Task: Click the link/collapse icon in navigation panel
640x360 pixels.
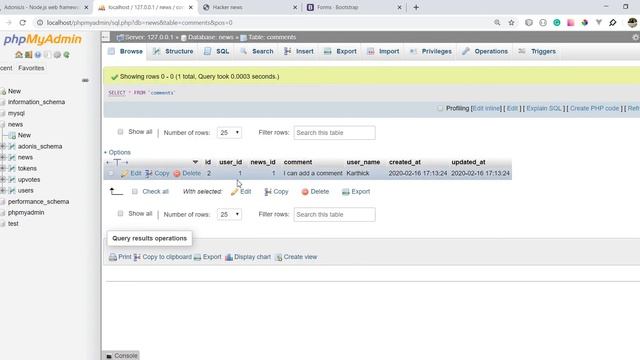Action: 85,80
